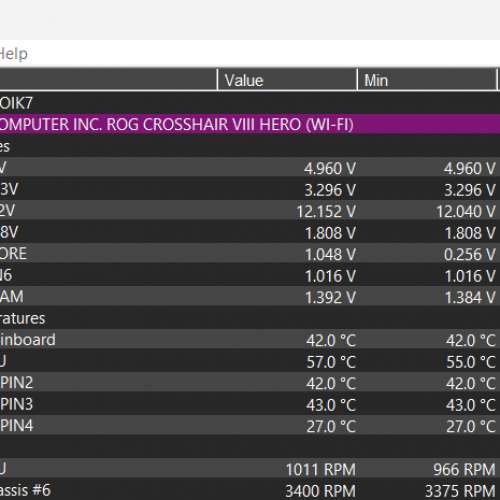
Task: Click the 1.016 V cell in Value column
Action: tap(330, 276)
